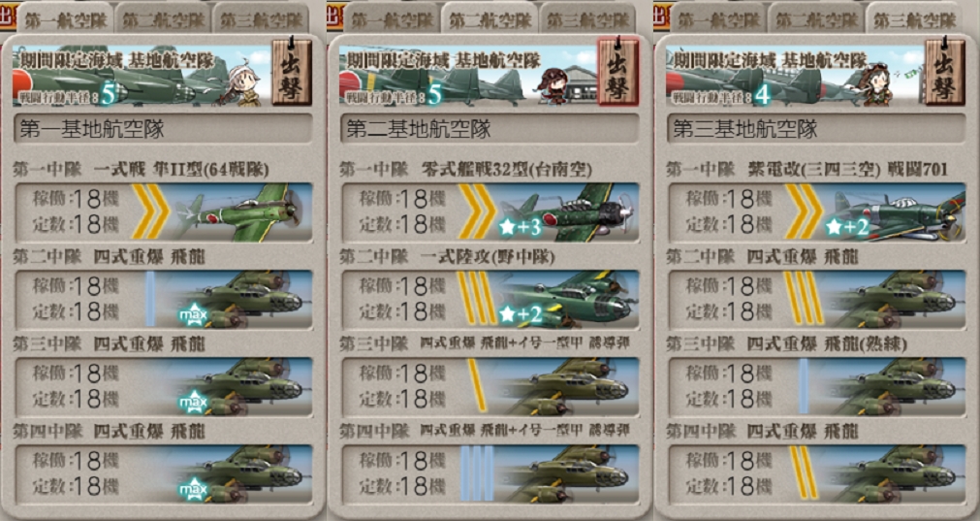
Task: Click 四式重爆 飛龍(熟練) bomber in third base
Action: click(x=816, y=386)
